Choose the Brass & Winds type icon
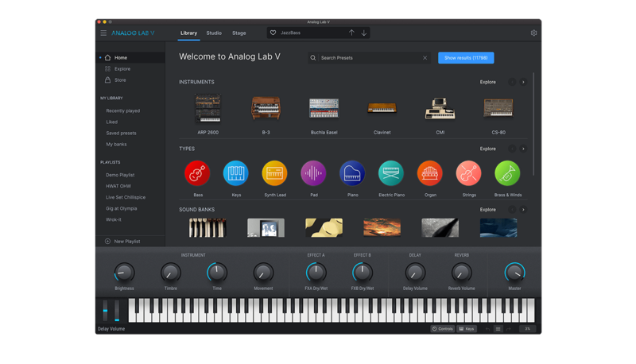 (507, 173)
